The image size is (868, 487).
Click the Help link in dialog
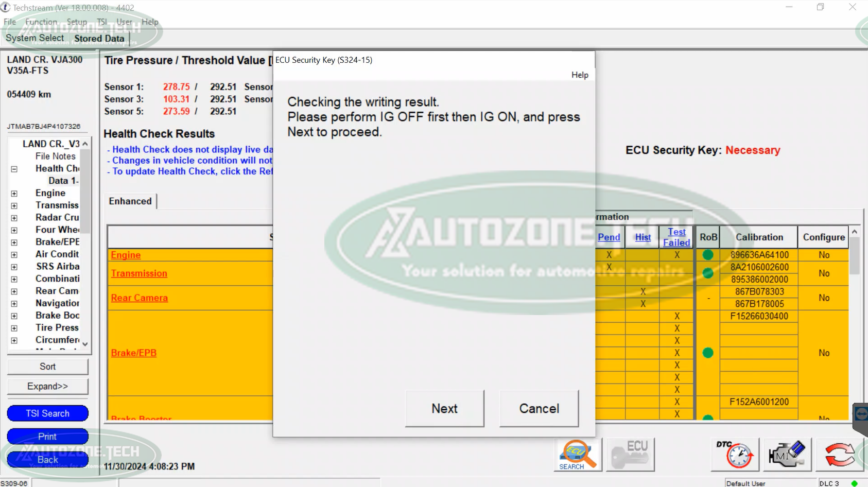click(x=579, y=75)
